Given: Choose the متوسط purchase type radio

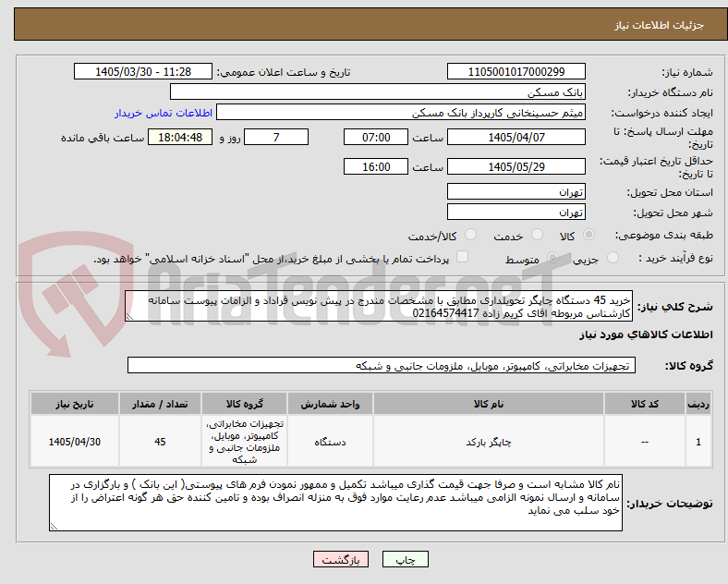Looking at the screenshot, I should (552, 258).
